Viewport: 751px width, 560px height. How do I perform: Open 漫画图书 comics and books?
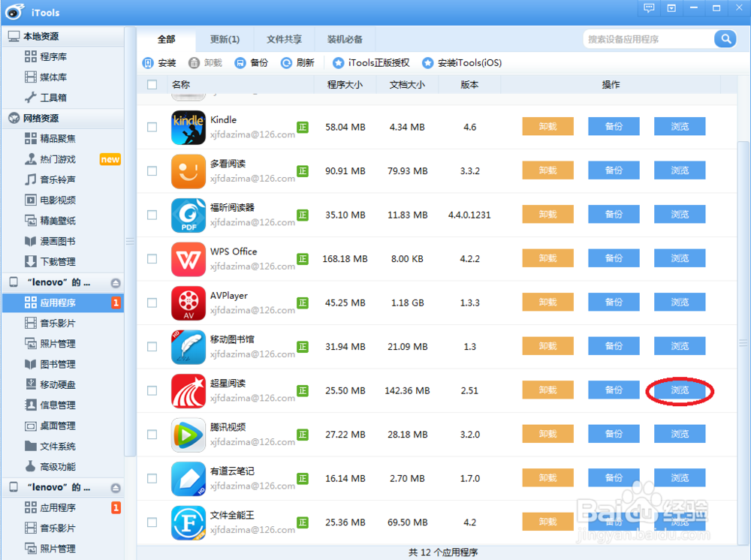(57, 241)
